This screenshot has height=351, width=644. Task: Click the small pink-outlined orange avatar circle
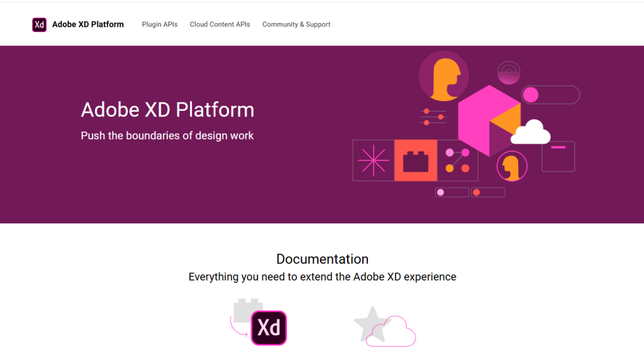512,167
